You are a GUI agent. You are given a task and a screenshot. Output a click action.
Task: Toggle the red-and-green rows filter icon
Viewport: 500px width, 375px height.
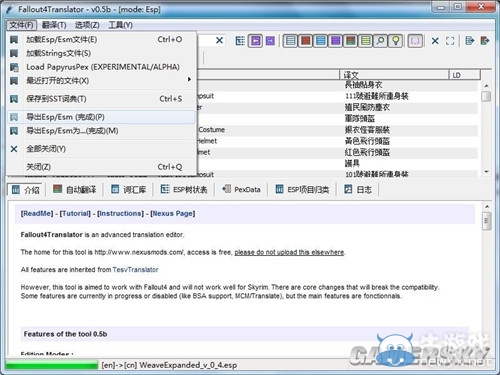pos(351,41)
